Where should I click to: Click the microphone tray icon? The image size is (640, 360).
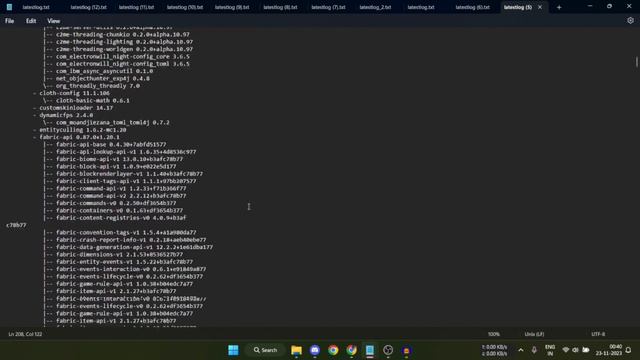(534, 350)
